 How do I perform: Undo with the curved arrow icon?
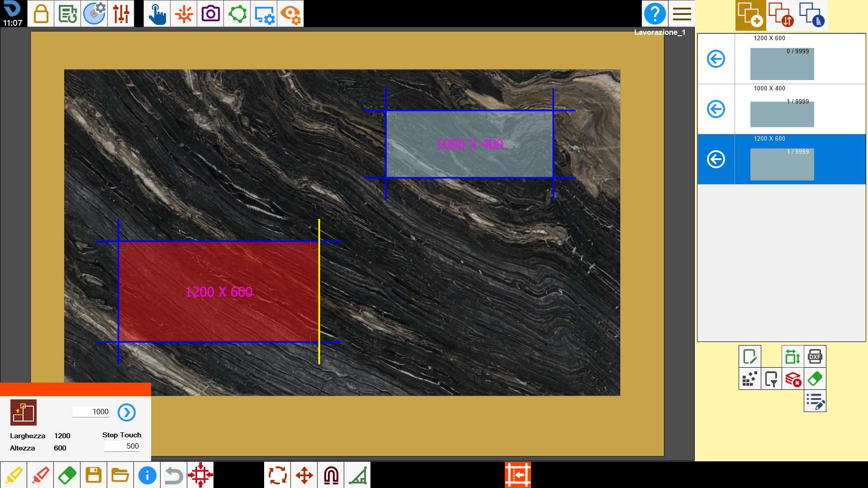pos(174,475)
